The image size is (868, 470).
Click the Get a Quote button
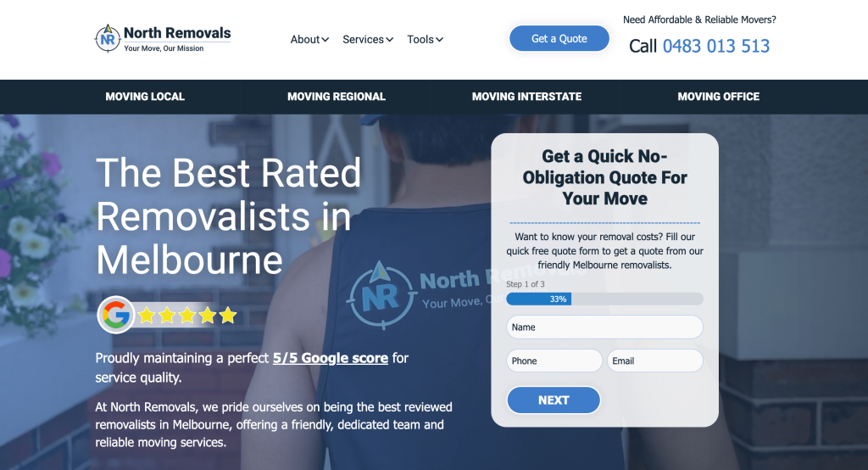point(559,38)
